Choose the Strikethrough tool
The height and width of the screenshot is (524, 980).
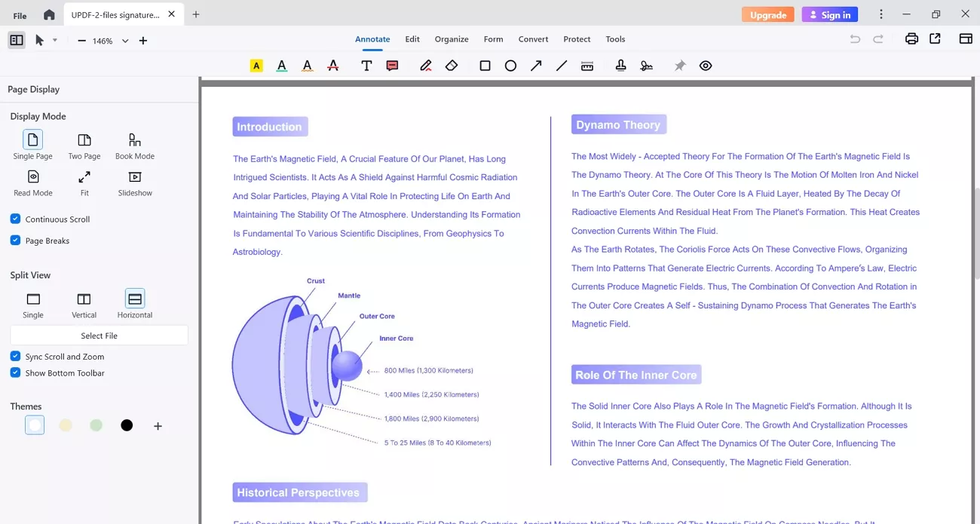(332, 66)
